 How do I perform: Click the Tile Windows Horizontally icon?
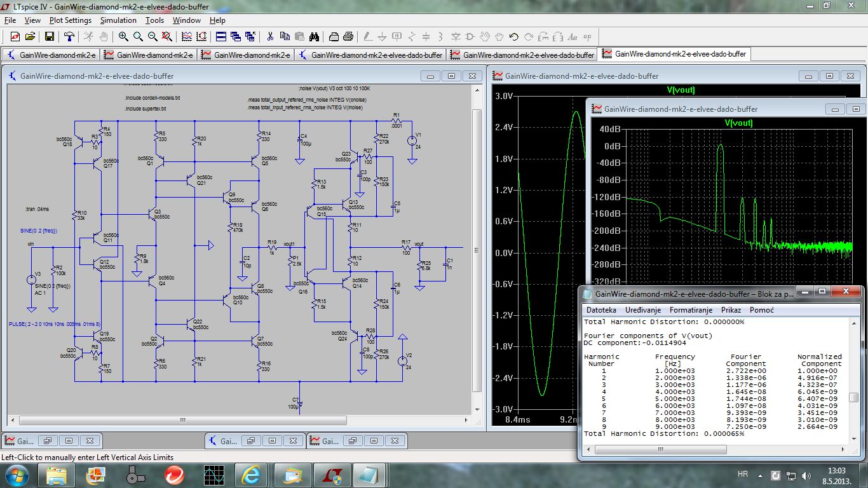coord(222,37)
